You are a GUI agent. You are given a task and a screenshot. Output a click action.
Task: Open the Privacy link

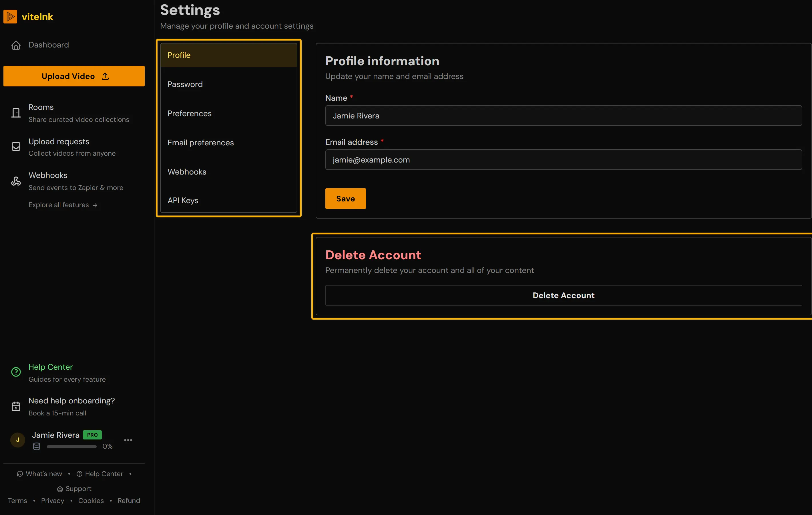tap(53, 500)
